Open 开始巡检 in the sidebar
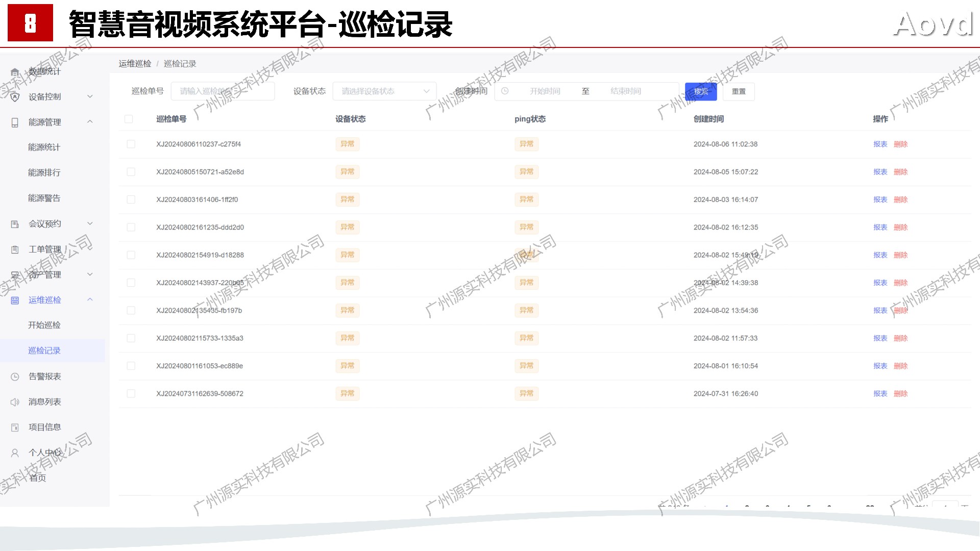Screen dimensions: 980x551 44,325
